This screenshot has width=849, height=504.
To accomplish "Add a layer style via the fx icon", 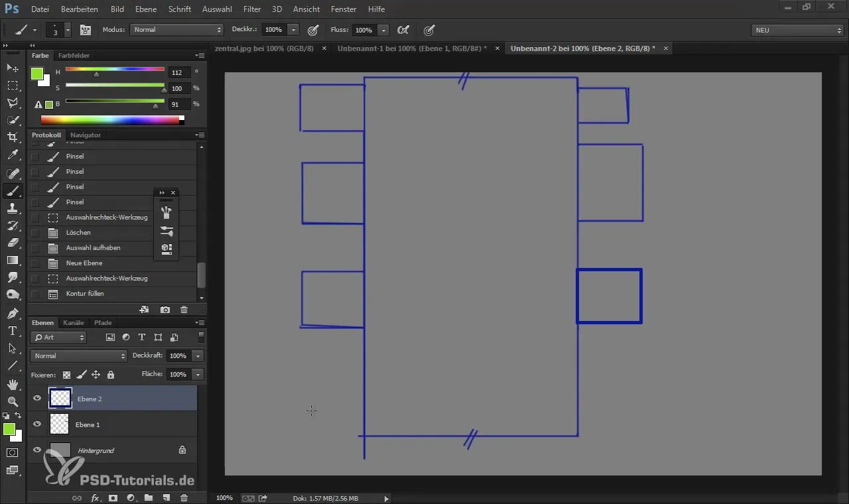I will pos(95,497).
